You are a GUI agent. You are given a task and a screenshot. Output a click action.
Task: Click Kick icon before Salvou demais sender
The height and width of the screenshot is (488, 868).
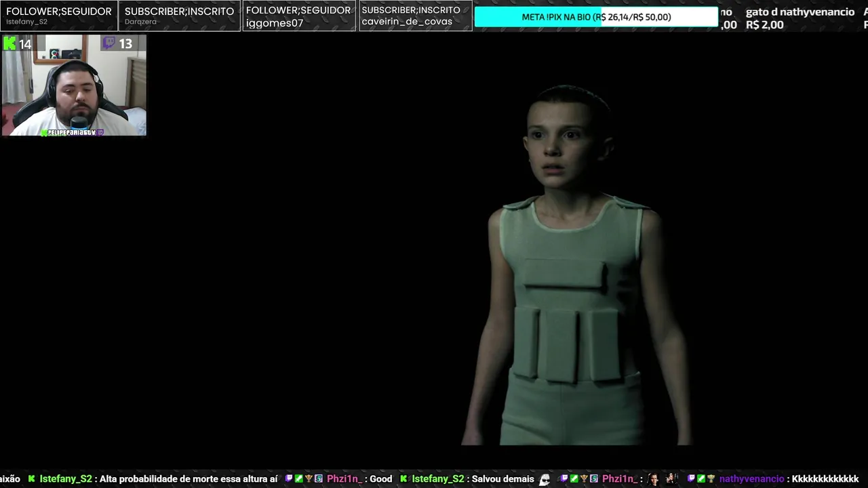(404, 479)
